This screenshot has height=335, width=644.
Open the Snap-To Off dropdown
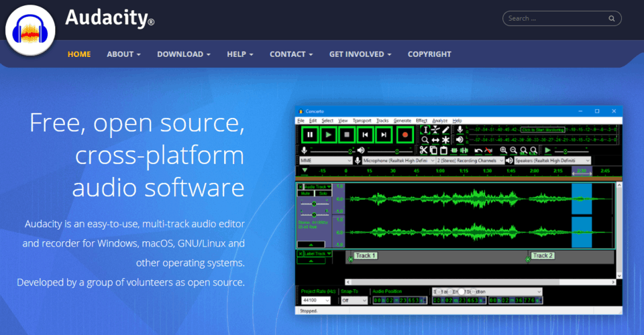pyautogui.click(x=354, y=300)
